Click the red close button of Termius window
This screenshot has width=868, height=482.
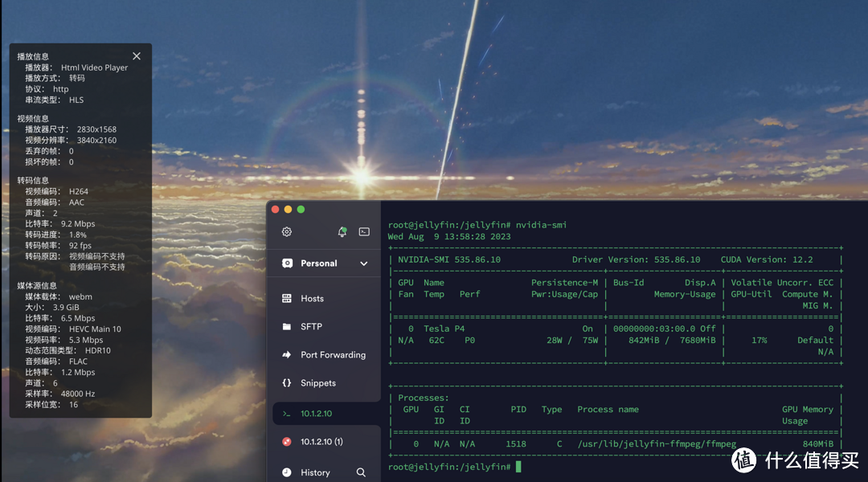(275, 209)
